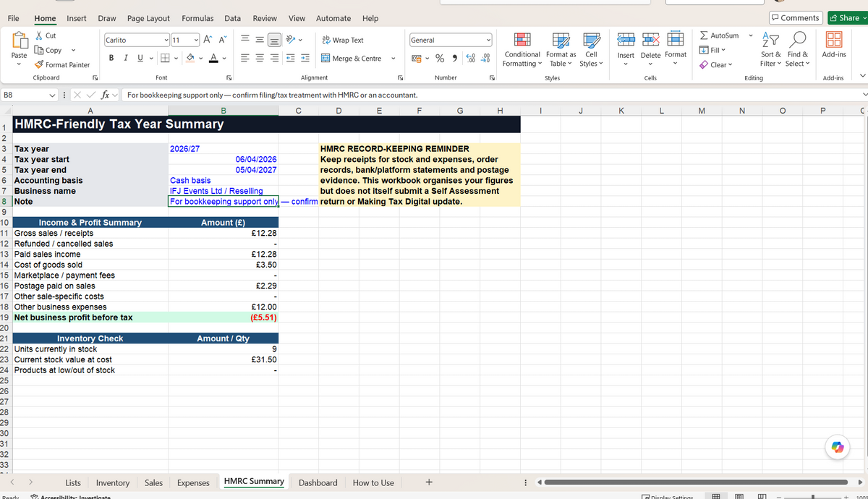Click Accessibility: Investigate in status bar
The width and height of the screenshot is (868, 499).
pos(69,497)
